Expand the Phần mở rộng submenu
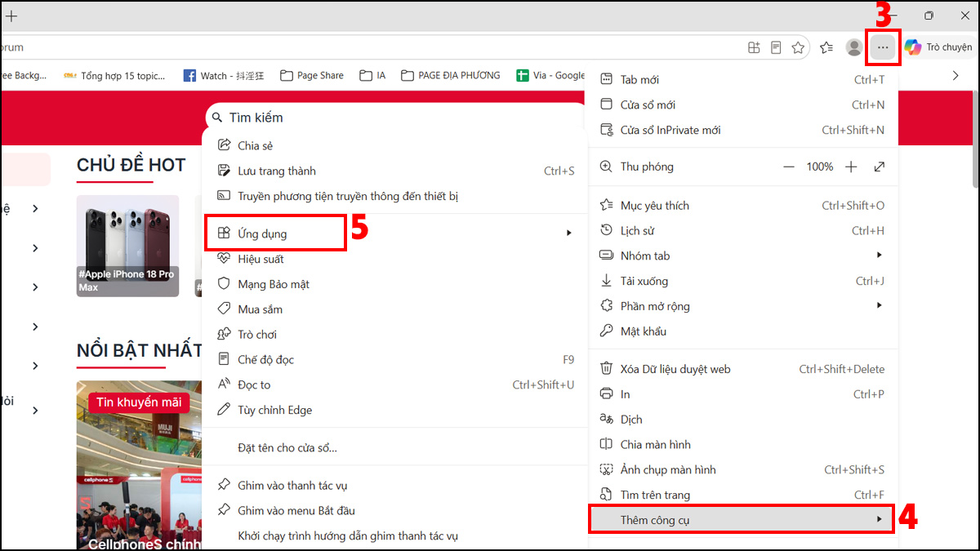980x551 pixels. pos(742,306)
